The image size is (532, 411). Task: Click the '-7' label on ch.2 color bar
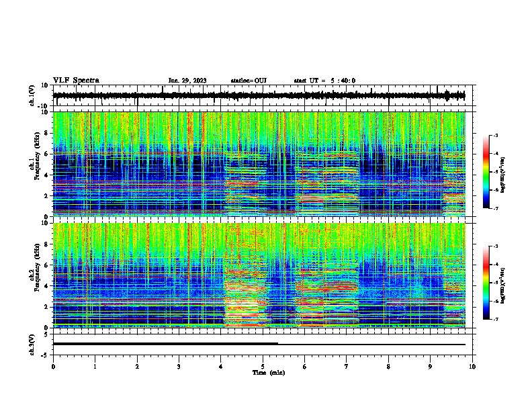click(x=495, y=319)
